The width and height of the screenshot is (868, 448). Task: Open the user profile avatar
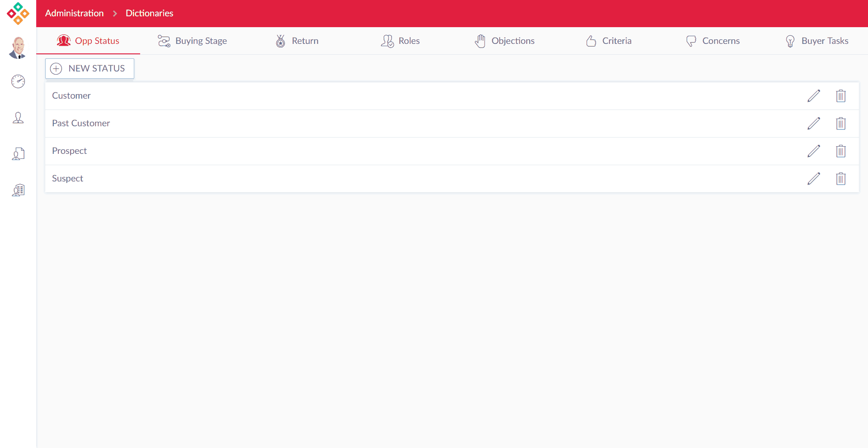tap(18, 48)
